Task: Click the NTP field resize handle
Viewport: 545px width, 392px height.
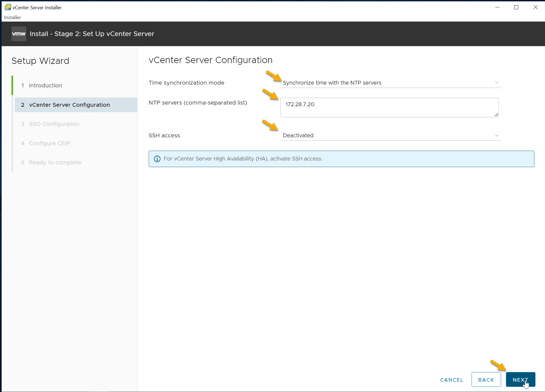Action: pos(496,115)
